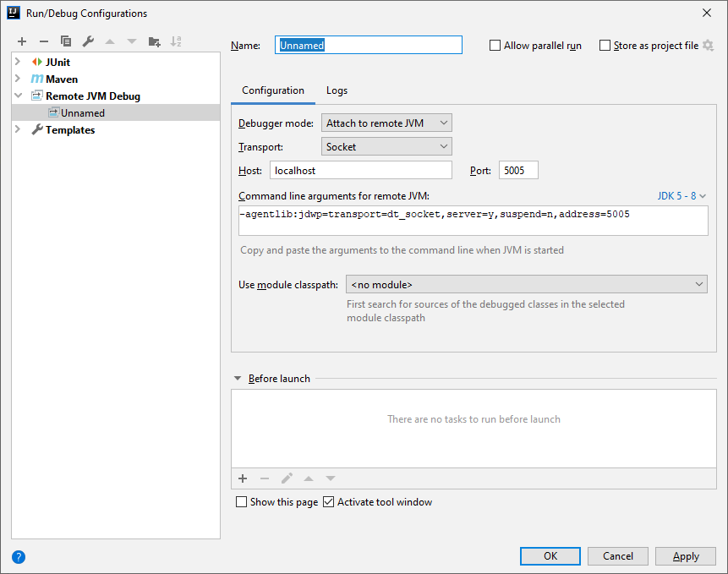Add a Before launch task
The image size is (728, 574).
pyautogui.click(x=243, y=478)
